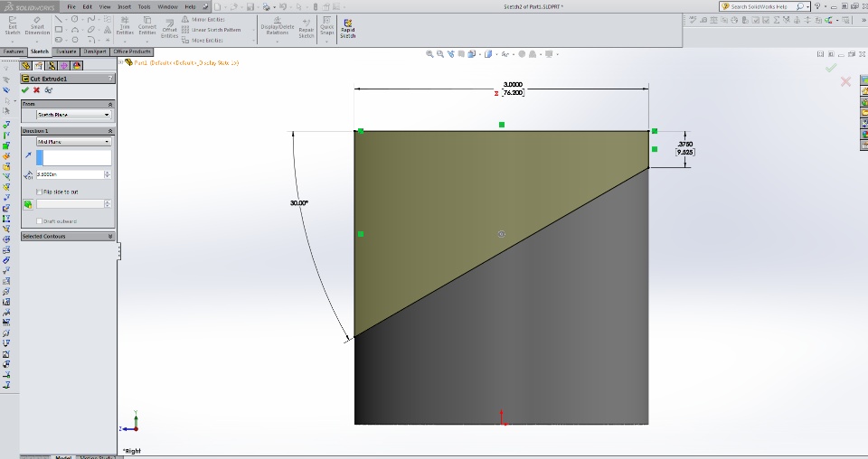
Task: Open the Edit menu
Action: coord(88,6)
